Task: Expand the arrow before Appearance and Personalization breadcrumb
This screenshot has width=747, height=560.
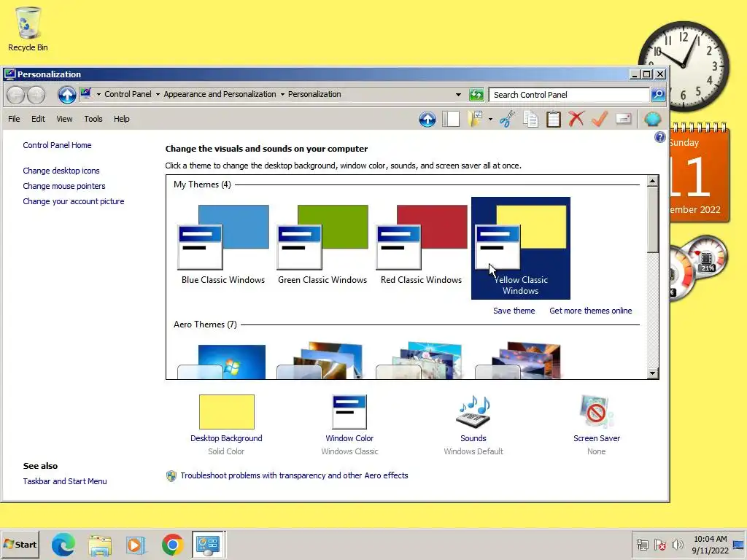Action: [158, 94]
